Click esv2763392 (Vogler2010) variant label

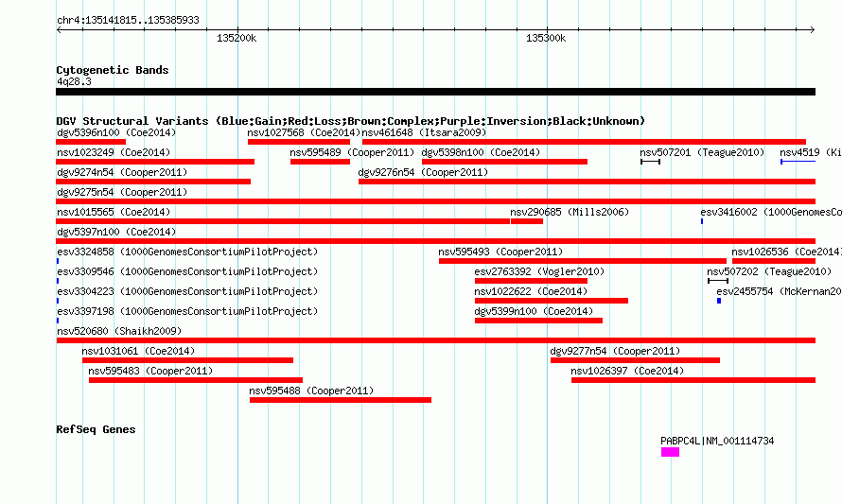click(539, 271)
